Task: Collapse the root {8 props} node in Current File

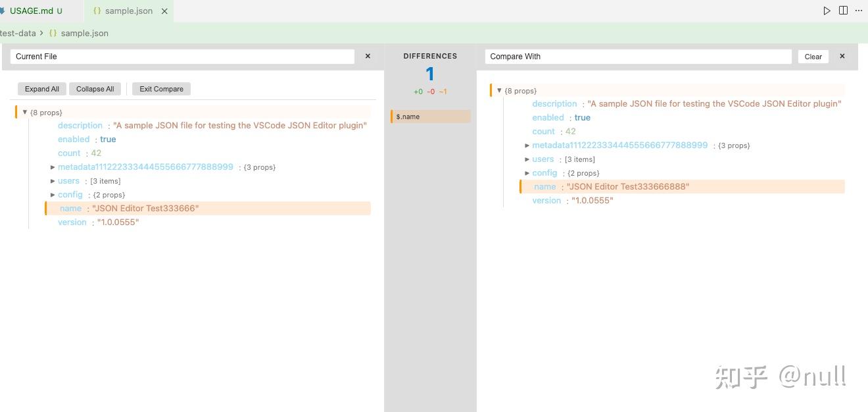Action: tap(25, 113)
